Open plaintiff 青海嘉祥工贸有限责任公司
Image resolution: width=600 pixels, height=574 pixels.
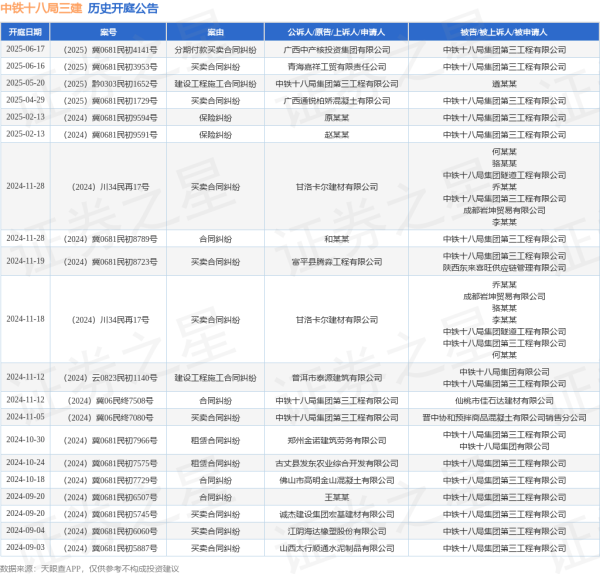336,66
